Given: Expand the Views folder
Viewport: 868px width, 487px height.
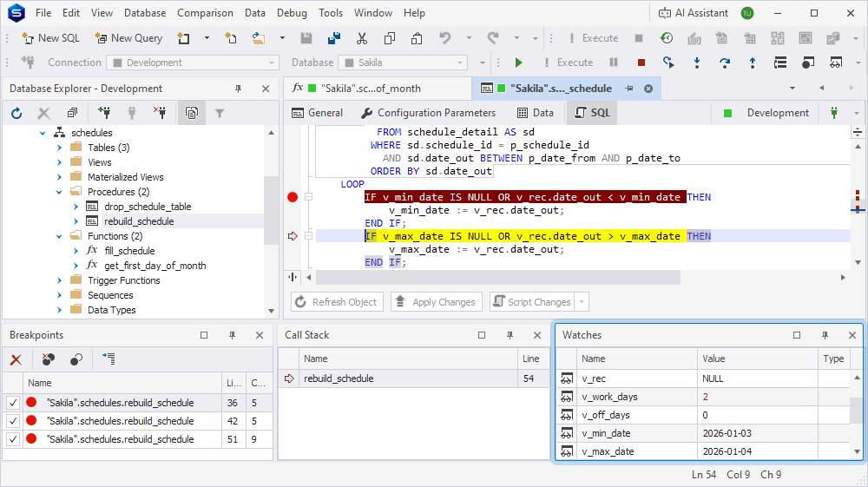Looking at the screenshot, I should 59,162.
